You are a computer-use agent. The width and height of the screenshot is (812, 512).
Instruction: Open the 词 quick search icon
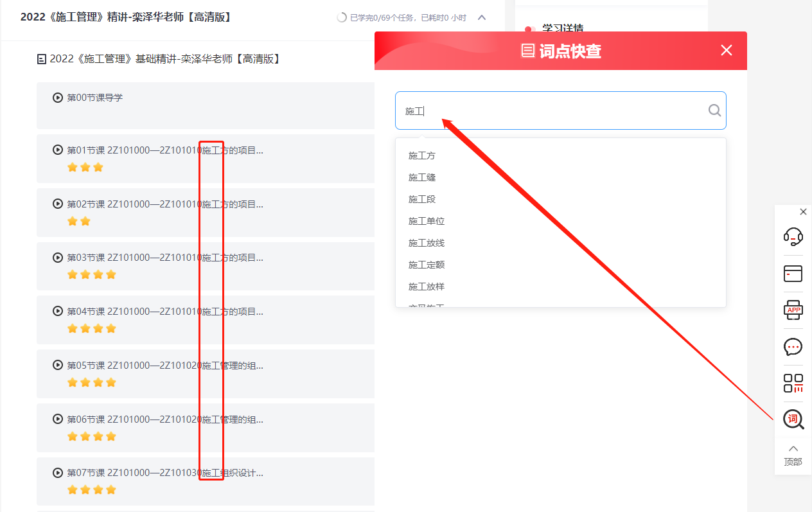pos(793,420)
